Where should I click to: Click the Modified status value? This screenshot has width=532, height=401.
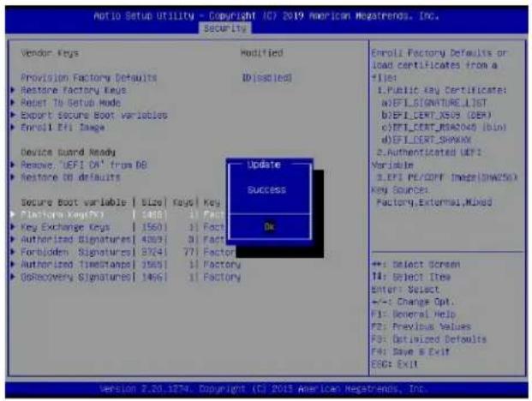point(262,53)
